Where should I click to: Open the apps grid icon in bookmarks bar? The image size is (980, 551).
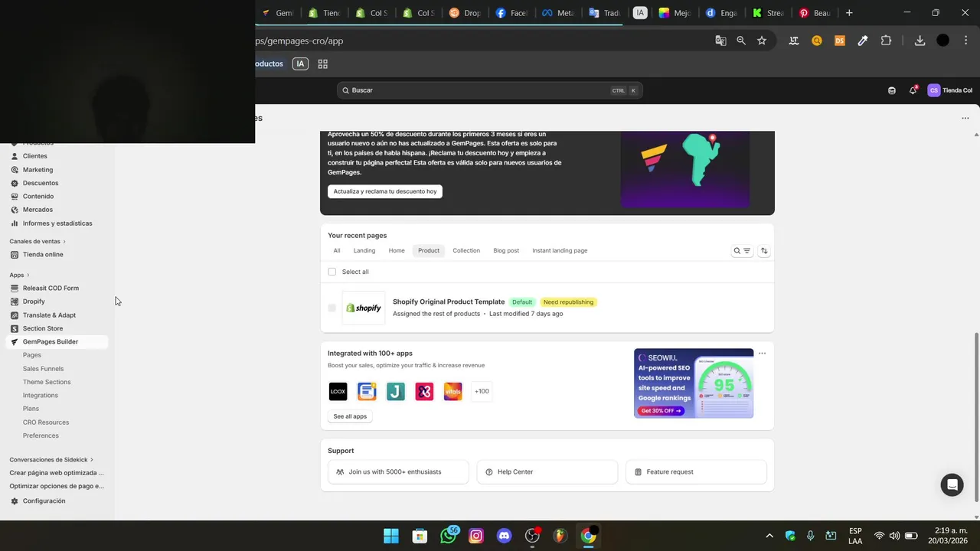323,64
